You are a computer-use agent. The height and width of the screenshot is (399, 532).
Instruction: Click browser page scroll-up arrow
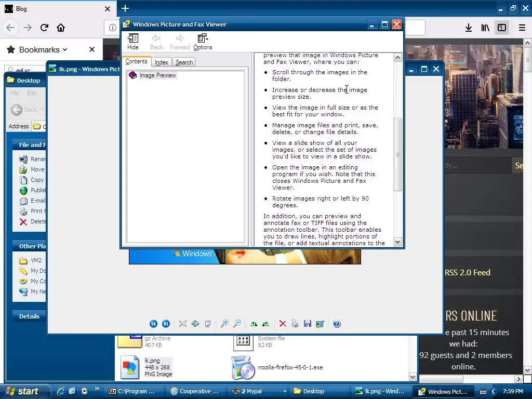click(x=527, y=43)
